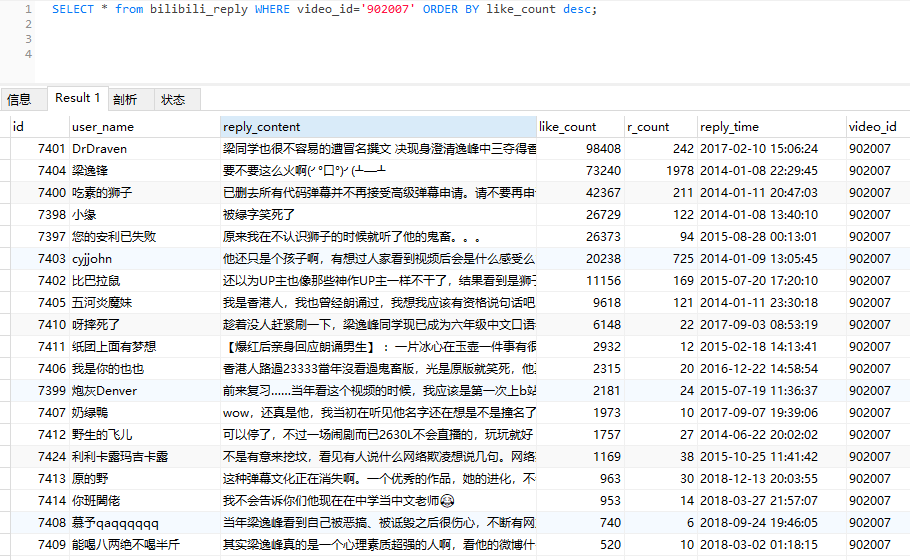Click line number 4 in the editor gutter
Image resolution: width=910 pixels, height=560 pixels.
[x=28, y=54]
